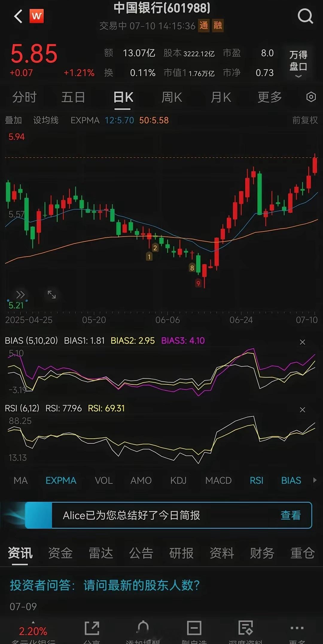Switch to 分时 chart tab

pyautogui.click(x=24, y=97)
